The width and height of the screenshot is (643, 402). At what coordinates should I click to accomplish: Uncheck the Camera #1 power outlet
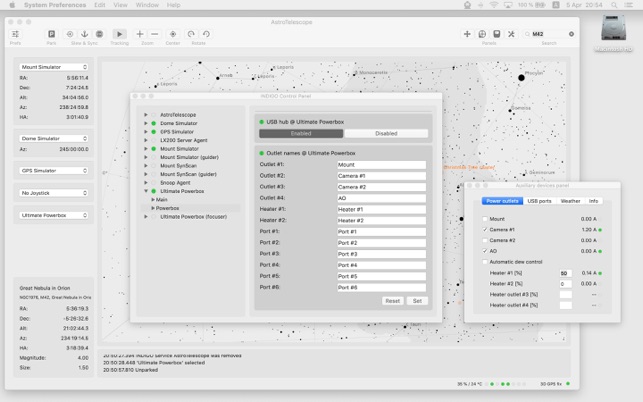point(485,230)
